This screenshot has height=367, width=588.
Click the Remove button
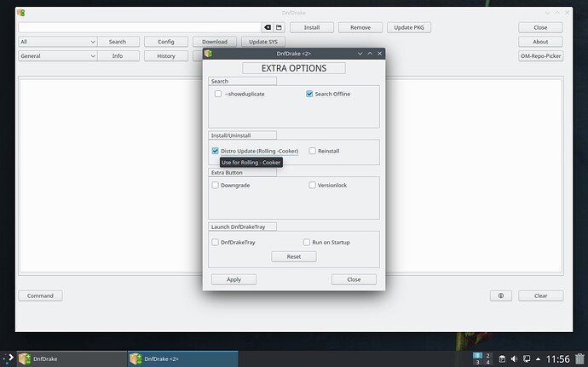tap(360, 27)
